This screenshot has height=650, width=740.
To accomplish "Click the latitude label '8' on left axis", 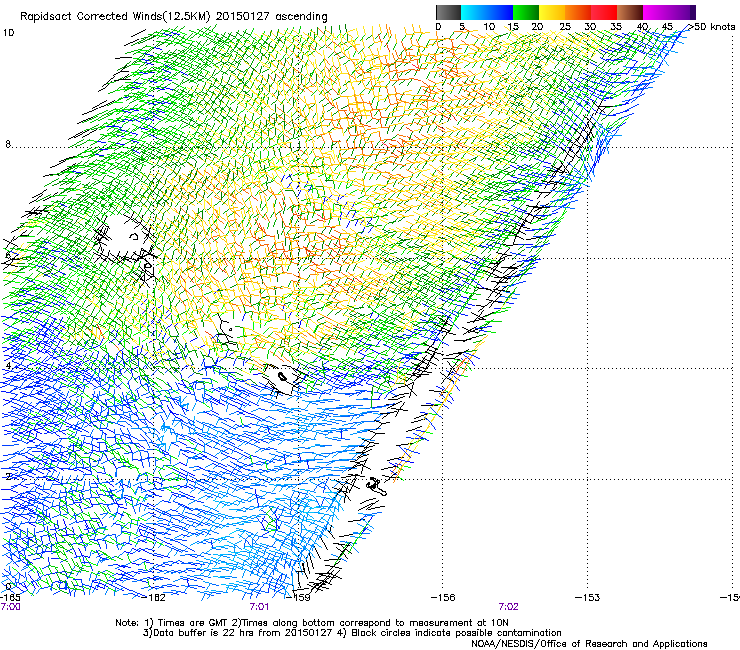I will coord(8,144).
